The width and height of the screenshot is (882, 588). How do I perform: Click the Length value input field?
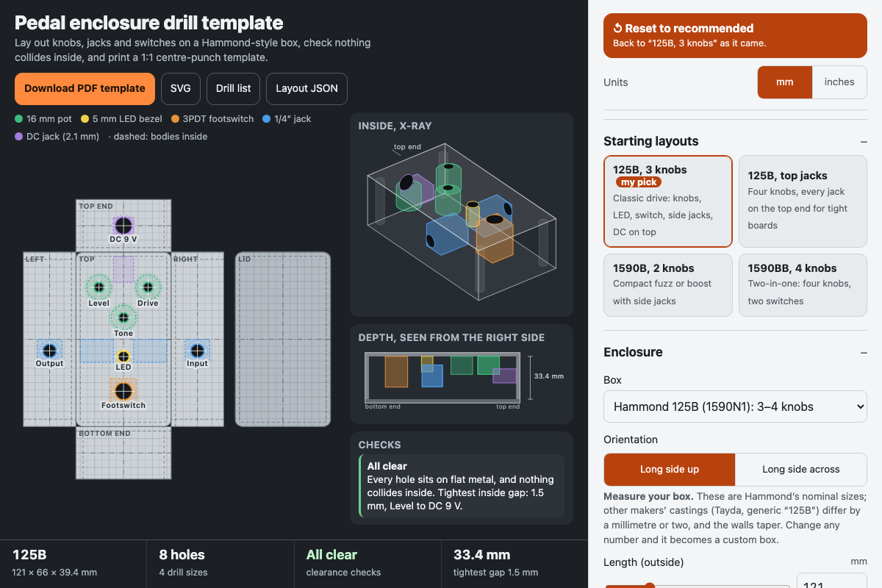(832, 581)
